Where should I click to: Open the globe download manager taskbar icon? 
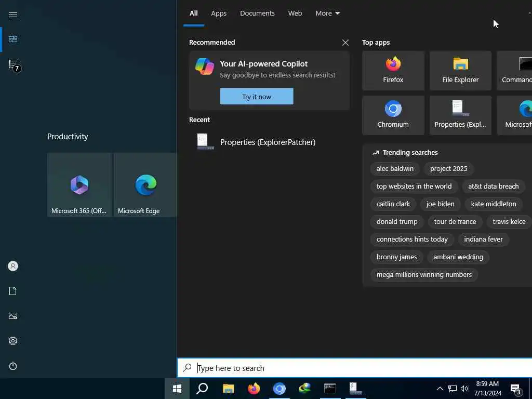pos(304,389)
